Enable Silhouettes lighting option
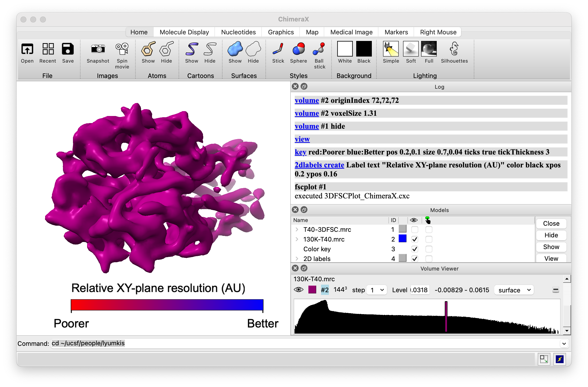 (454, 49)
